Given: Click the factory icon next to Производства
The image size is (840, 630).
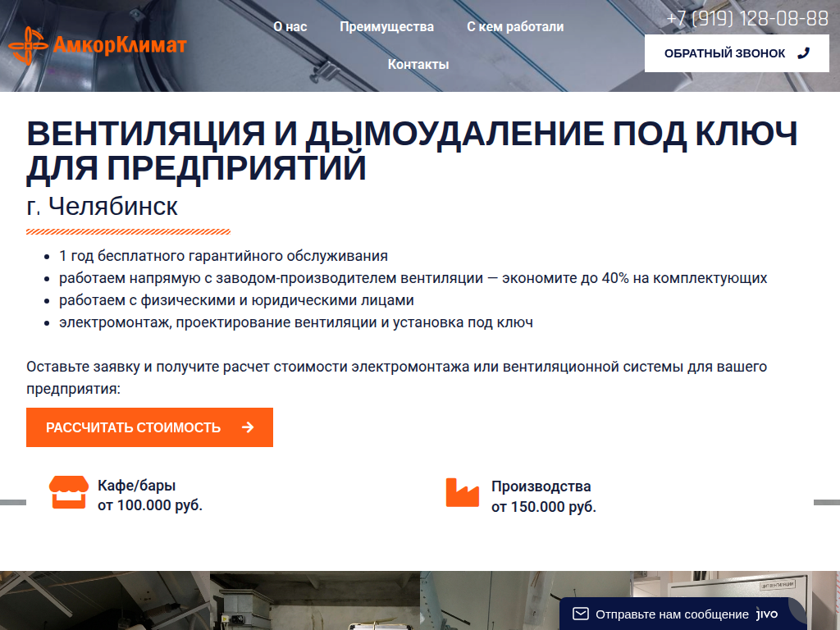Looking at the screenshot, I should pos(463,491).
